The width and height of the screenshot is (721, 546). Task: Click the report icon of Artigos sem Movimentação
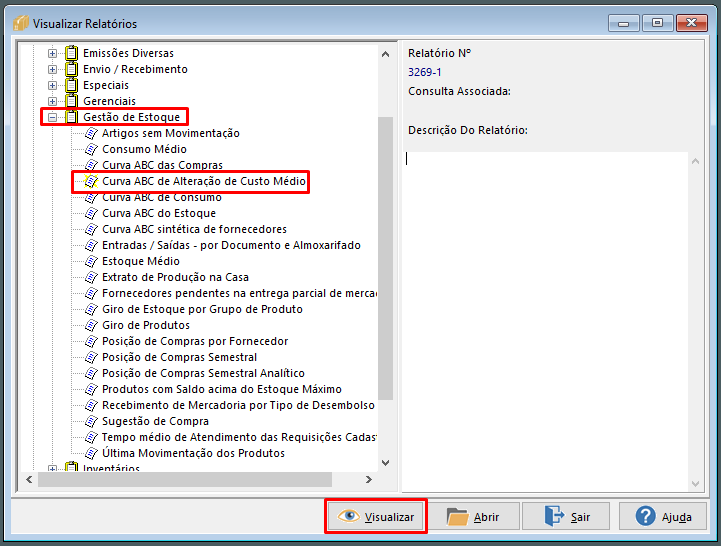coord(92,133)
